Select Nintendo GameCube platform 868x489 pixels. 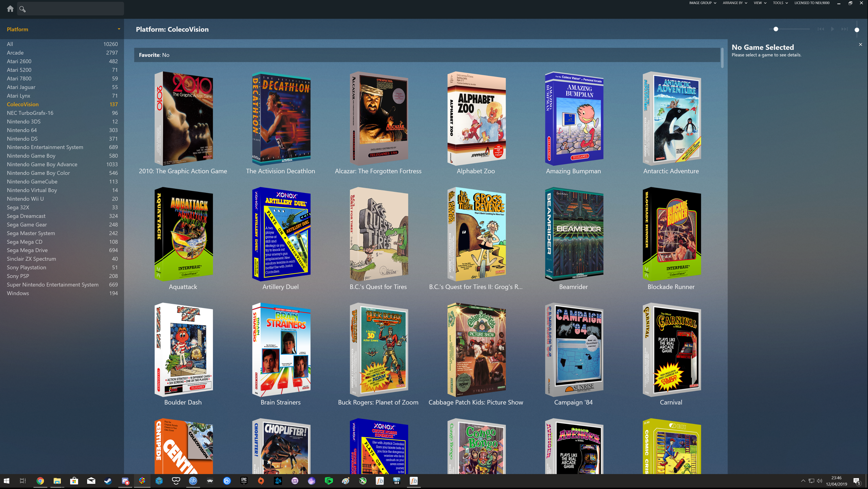pos(62,181)
